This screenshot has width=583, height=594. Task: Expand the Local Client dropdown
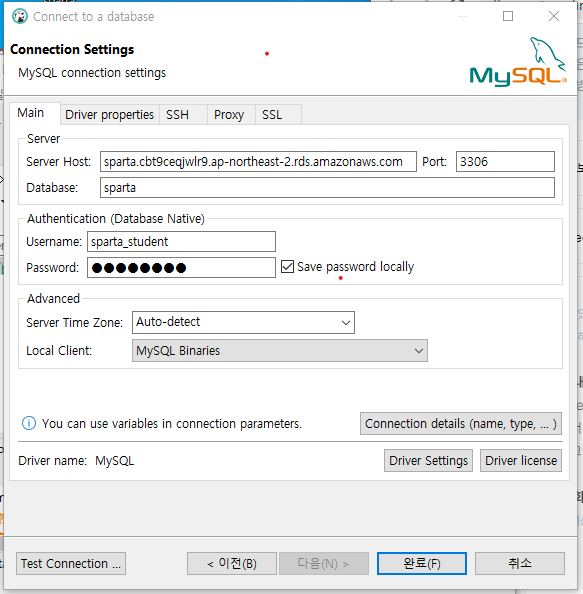point(280,351)
